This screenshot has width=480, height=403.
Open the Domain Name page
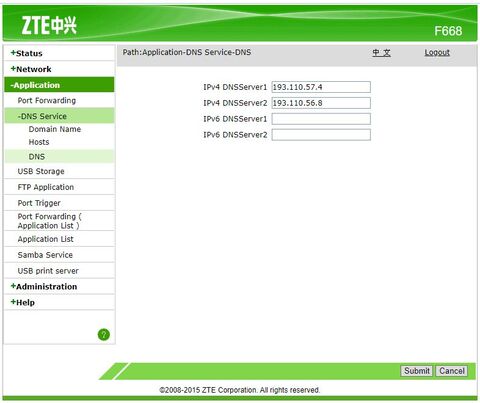55,129
